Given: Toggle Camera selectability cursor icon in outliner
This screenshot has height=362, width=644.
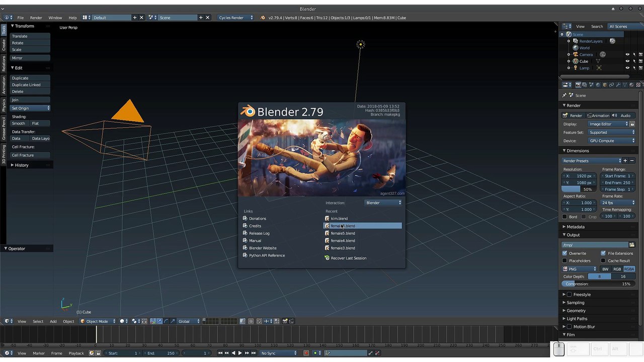Looking at the screenshot, I should (634, 54).
